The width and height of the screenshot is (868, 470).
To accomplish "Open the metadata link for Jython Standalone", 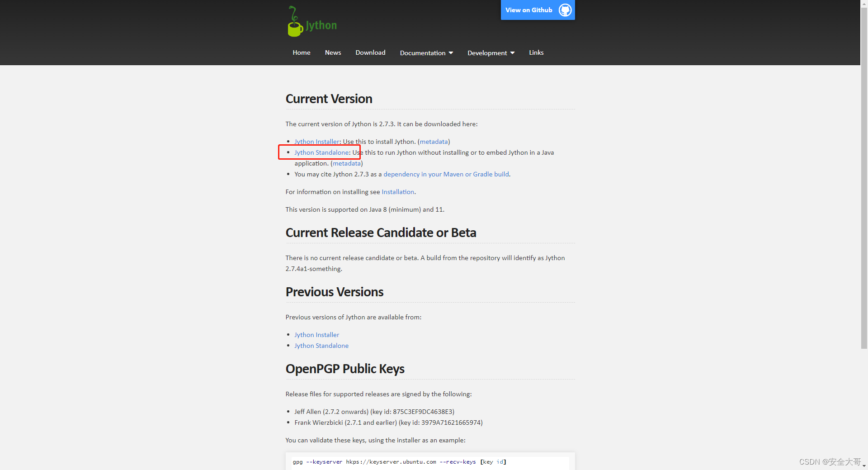I will pos(347,163).
